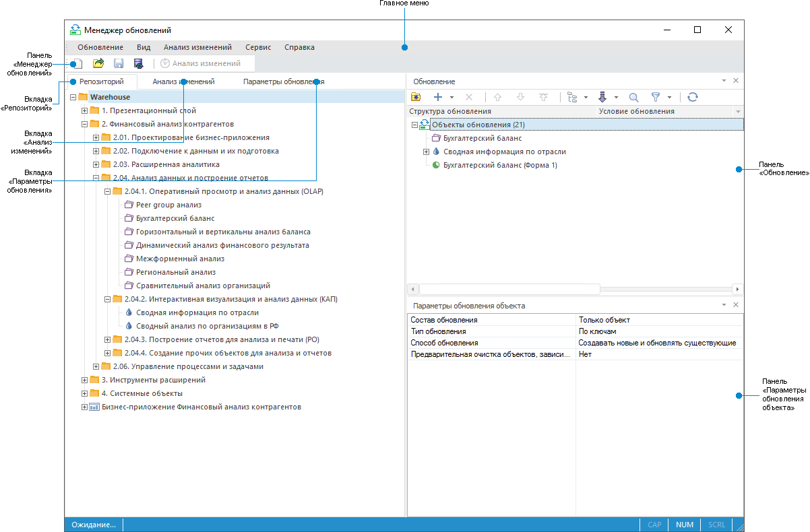This screenshot has height=532, width=810.
Task: Save the update with the floppy icon
Action: (119, 63)
